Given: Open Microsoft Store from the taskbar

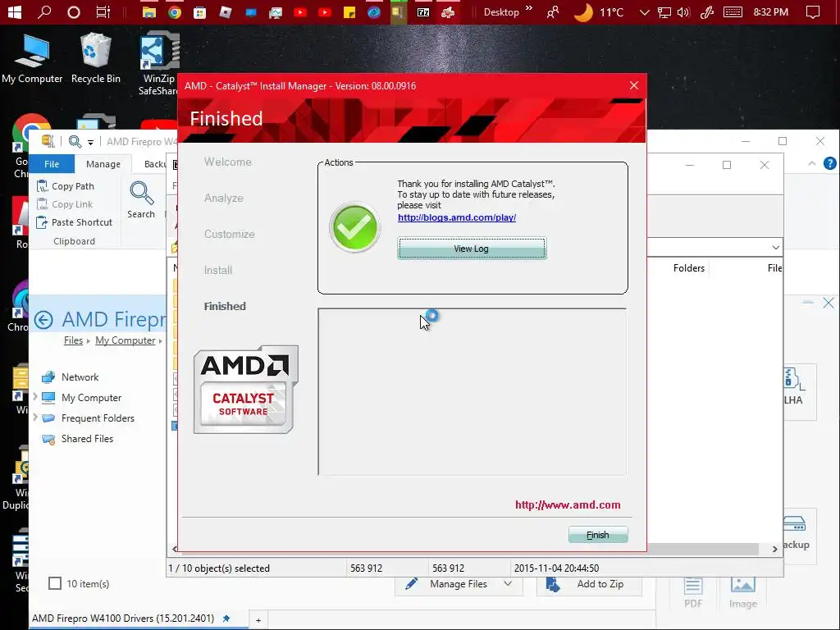Looking at the screenshot, I should (199, 11).
